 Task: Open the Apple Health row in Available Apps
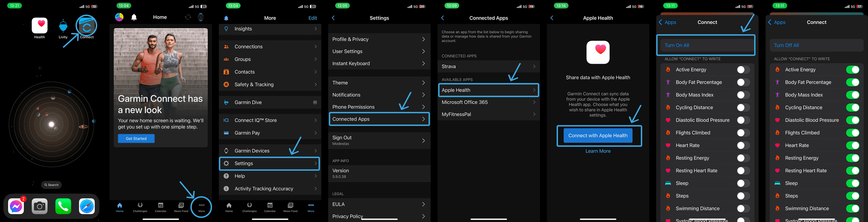pyautogui.click(x=489, y=90)
